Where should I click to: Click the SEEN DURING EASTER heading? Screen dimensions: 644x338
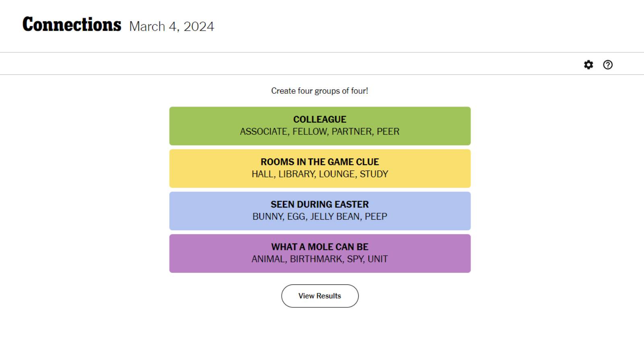click(x=320, y=204)
